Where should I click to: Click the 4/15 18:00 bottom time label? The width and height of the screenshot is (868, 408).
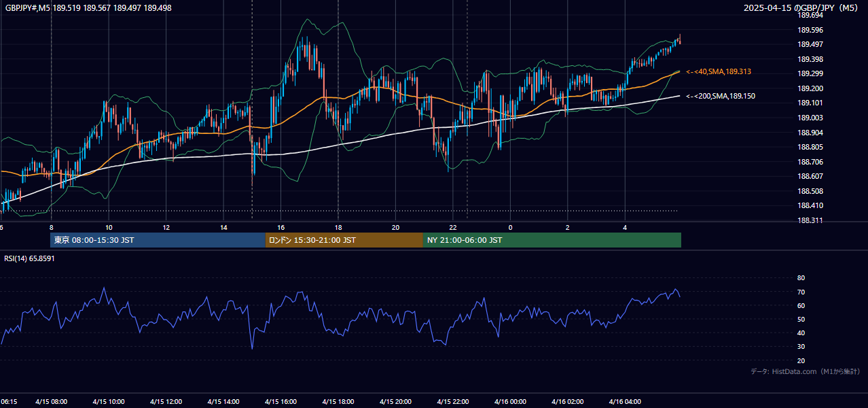[338, 402]
